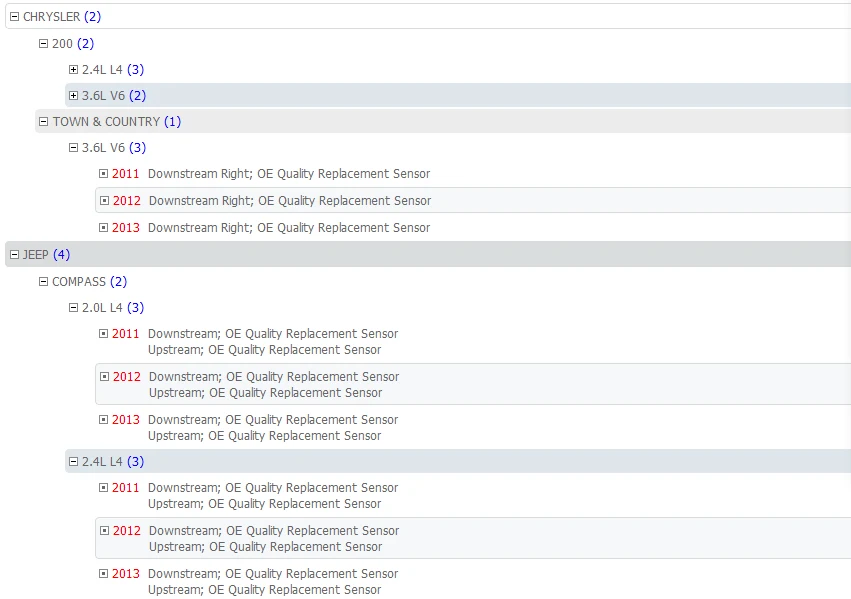Click Downstream text in 2012 Compass 2.4L row
The height and width of the screenshot is (599, 851).
274,531
